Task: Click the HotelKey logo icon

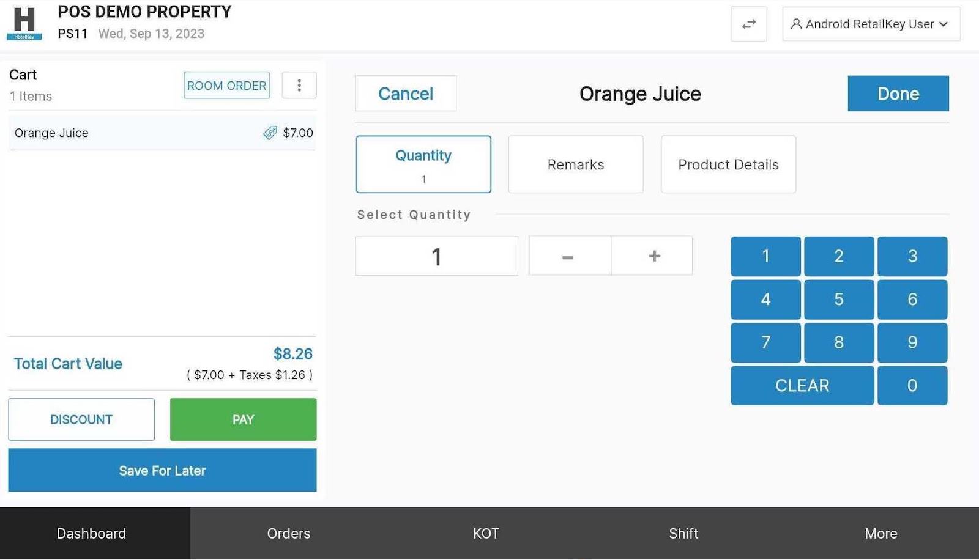Action: pyautogui.click(x=24, y=23)
